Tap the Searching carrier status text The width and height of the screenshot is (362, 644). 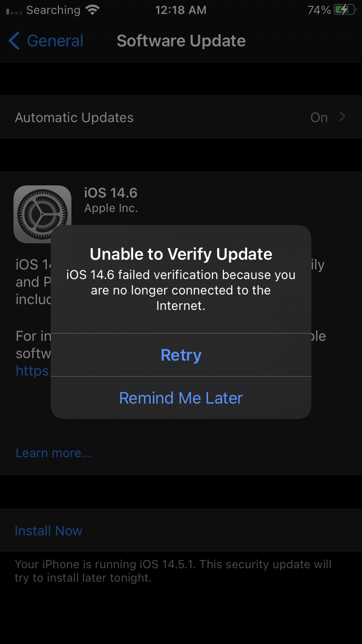tap(53, 10)
